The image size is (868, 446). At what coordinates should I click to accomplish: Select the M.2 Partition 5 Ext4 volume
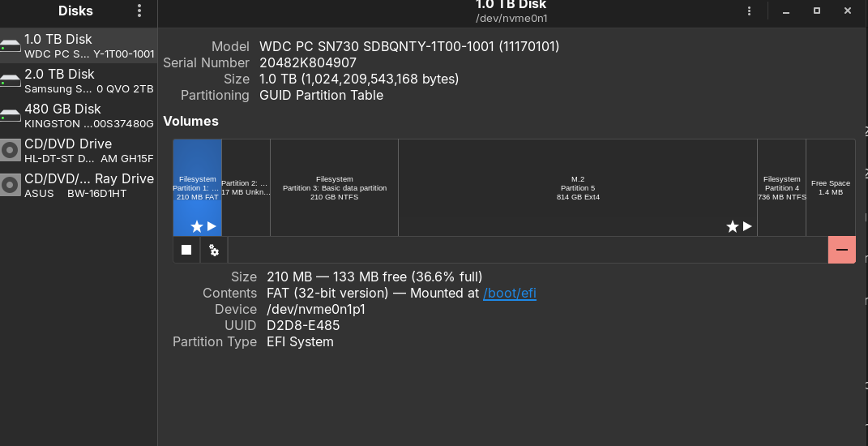click(x=577, y=187)
